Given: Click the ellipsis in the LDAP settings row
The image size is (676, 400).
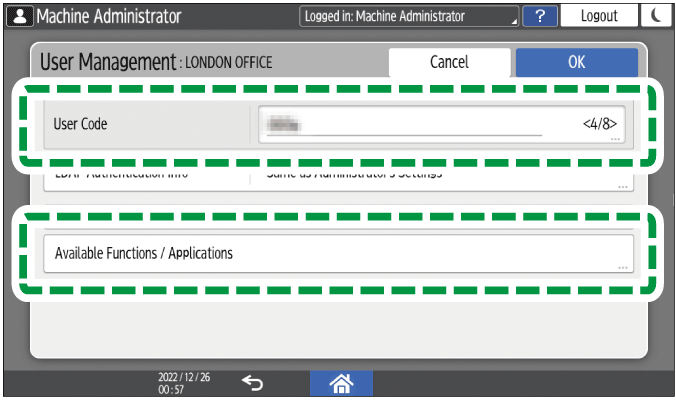Looking at the screenshot, I should point(623,186).
